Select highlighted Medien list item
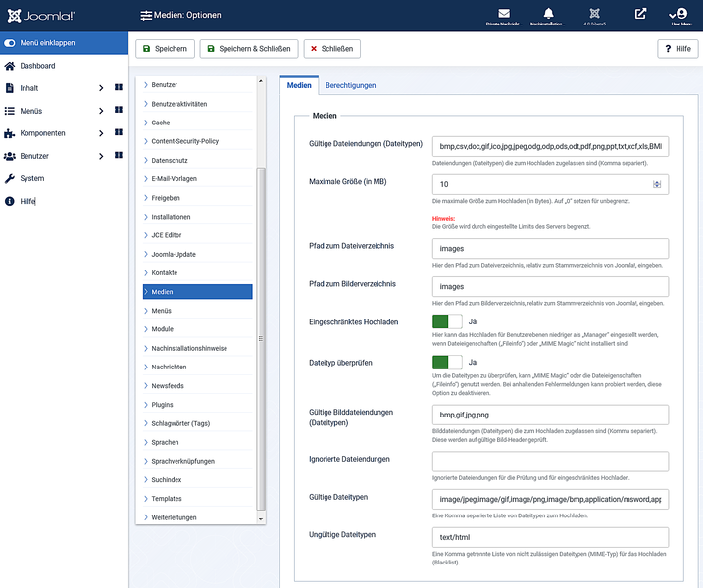 198,292
